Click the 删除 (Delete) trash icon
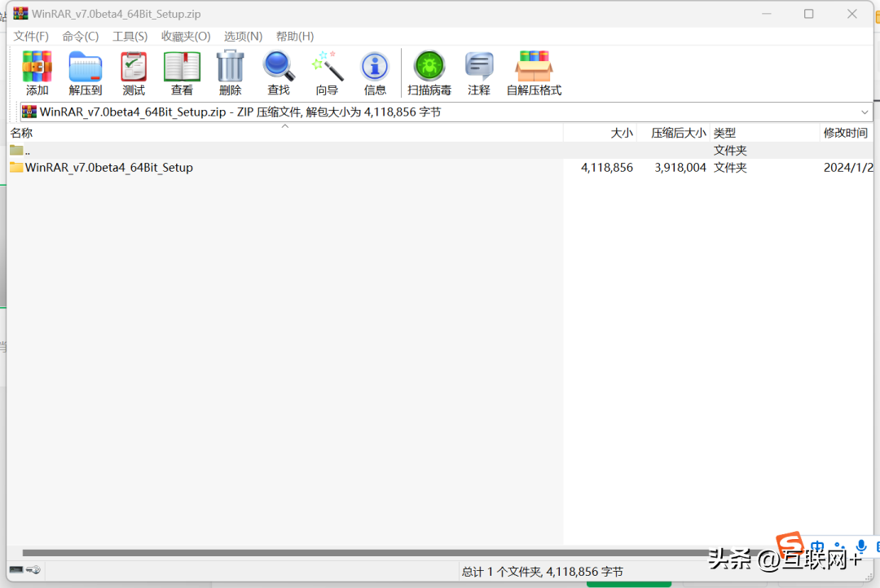Image resolution: width=880 pixels, height=588 pixels. 230,73
